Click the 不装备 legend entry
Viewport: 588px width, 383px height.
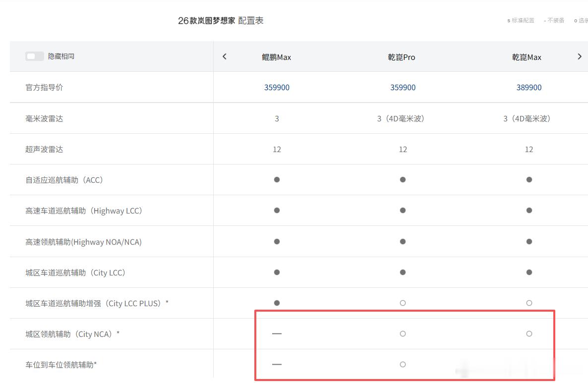pos(554,21)
